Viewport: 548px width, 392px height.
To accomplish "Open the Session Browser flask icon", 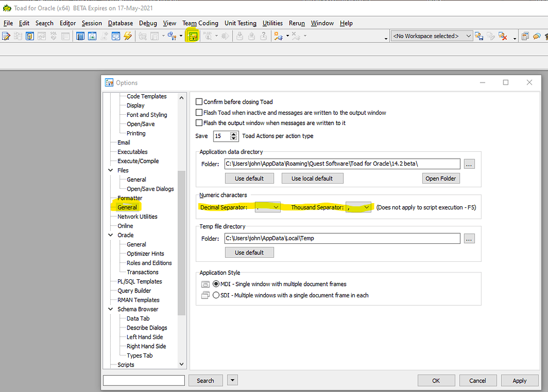I will point(91,36).
